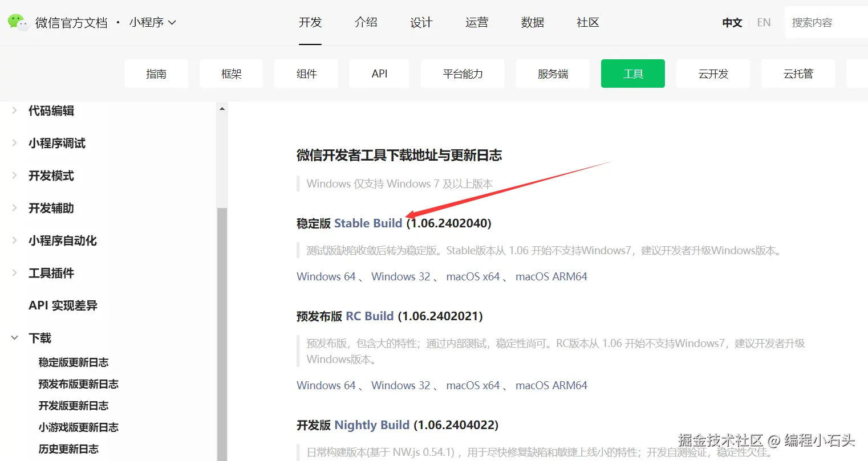Download RC Build Windows 32
This screenshot has height=461, width=868.
401,385
